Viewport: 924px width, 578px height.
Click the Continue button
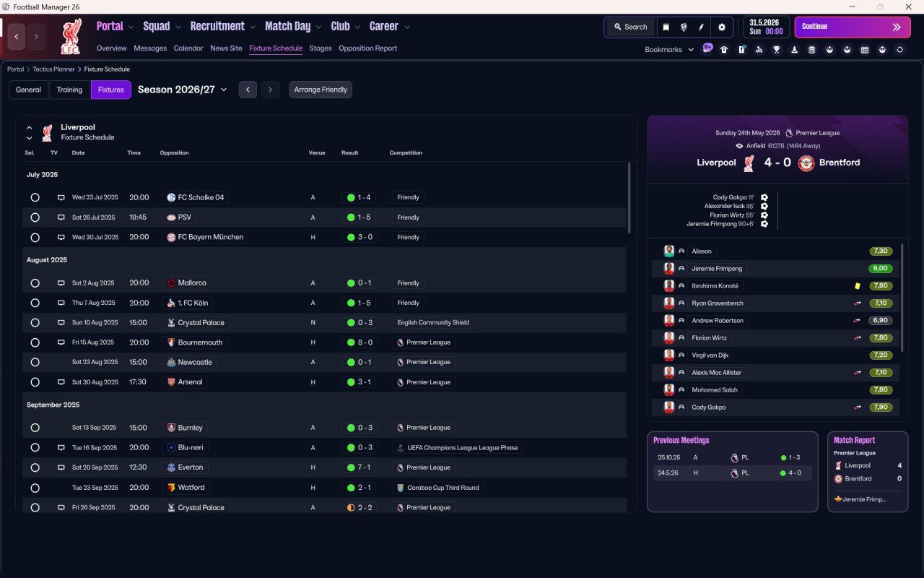853,27
